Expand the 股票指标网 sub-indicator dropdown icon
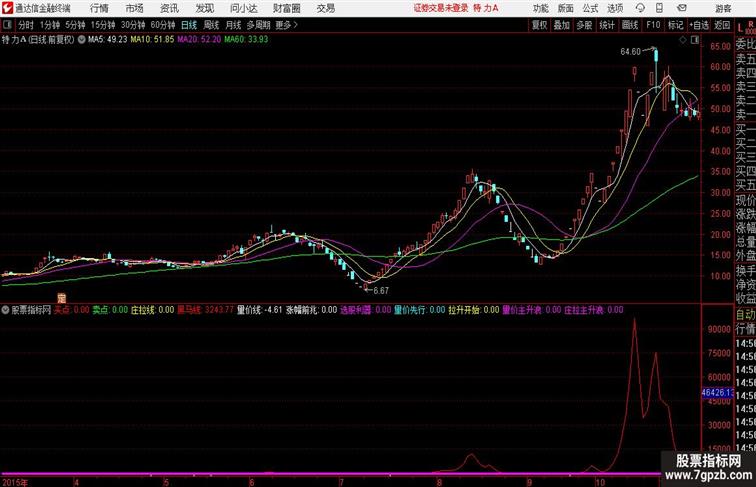Image resolution: width=756 pixels, height=487 pixels. click(5, 310)
